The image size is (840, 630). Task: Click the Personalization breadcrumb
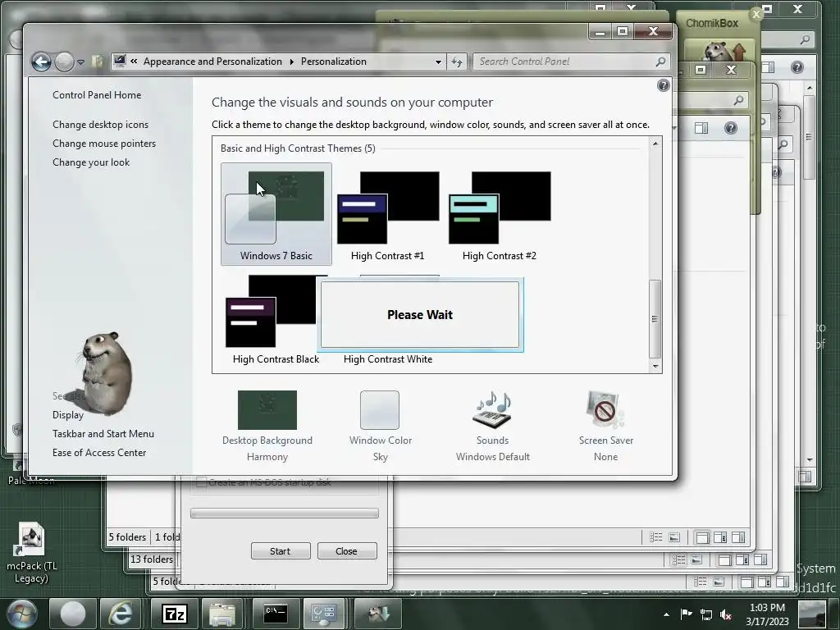click(x=334, y=61)
